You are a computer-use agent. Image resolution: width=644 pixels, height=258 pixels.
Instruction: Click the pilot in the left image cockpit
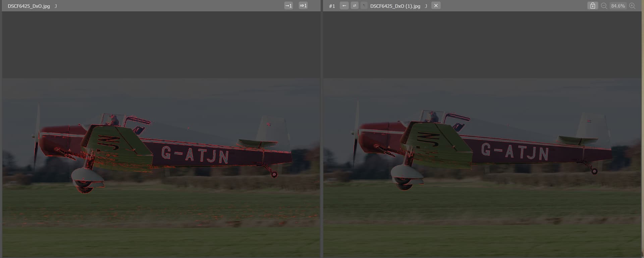coord(114,120)
